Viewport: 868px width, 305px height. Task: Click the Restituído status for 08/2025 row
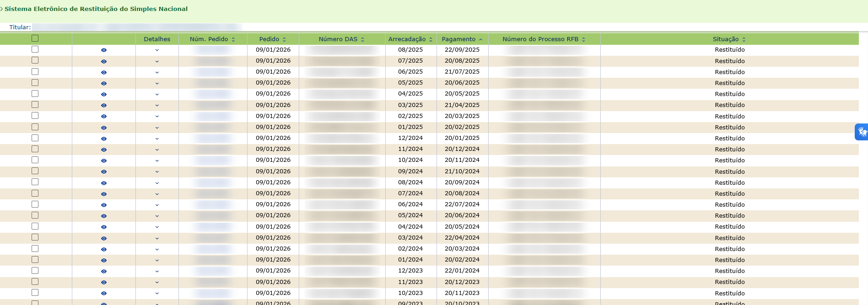[730, 50]
